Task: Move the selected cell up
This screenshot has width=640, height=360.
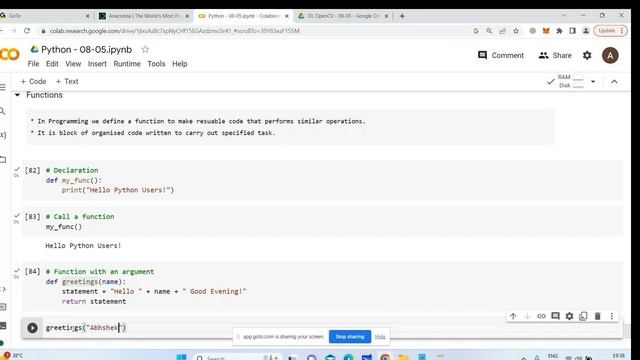Action: 513,316
